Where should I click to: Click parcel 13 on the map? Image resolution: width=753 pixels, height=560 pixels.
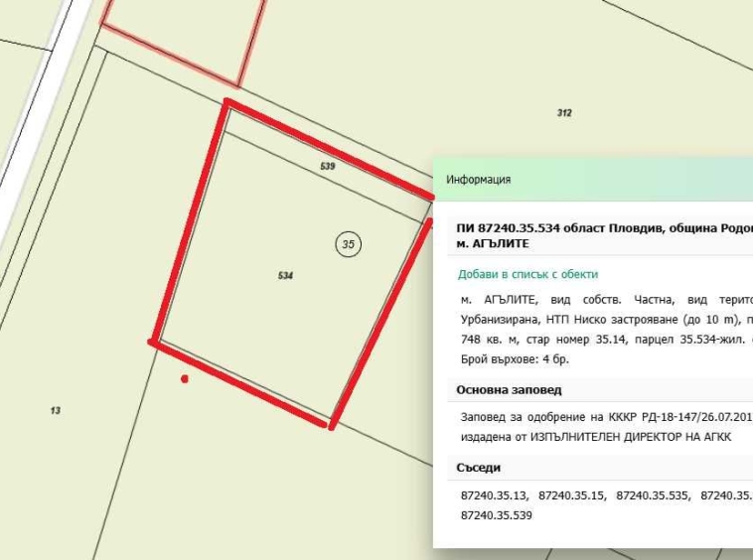coord(55,410)
